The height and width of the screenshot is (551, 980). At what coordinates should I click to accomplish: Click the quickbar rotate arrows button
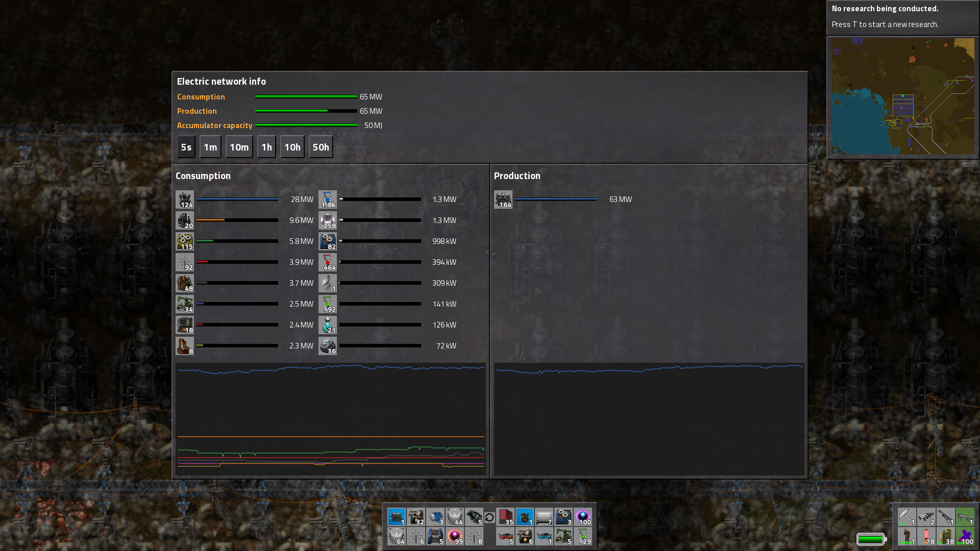pos(489,517)
